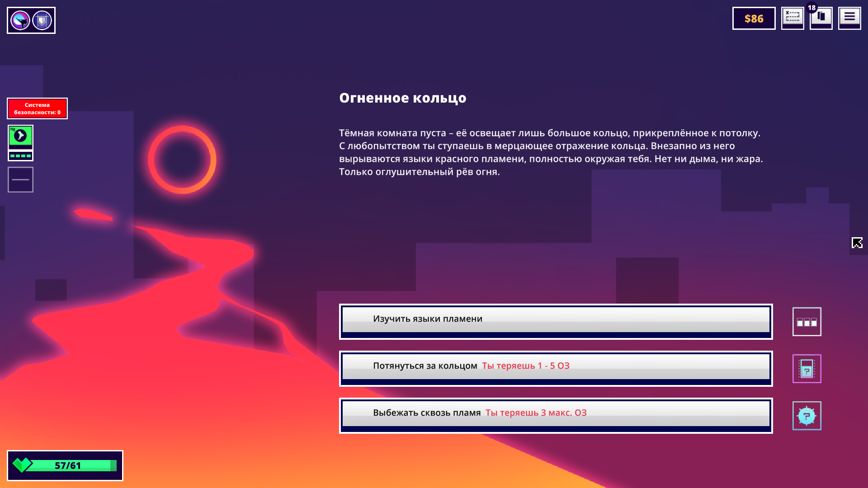868x488 pixels.
Task: Click the three-cards reward icon
Action: [807, 322]
